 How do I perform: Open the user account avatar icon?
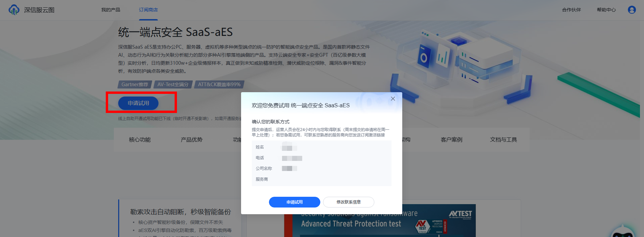(632, 10)
